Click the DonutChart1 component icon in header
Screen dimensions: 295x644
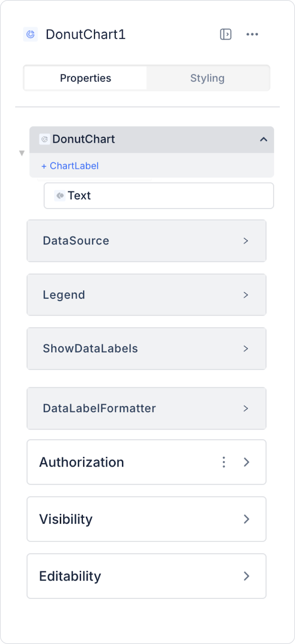[31, 35]
